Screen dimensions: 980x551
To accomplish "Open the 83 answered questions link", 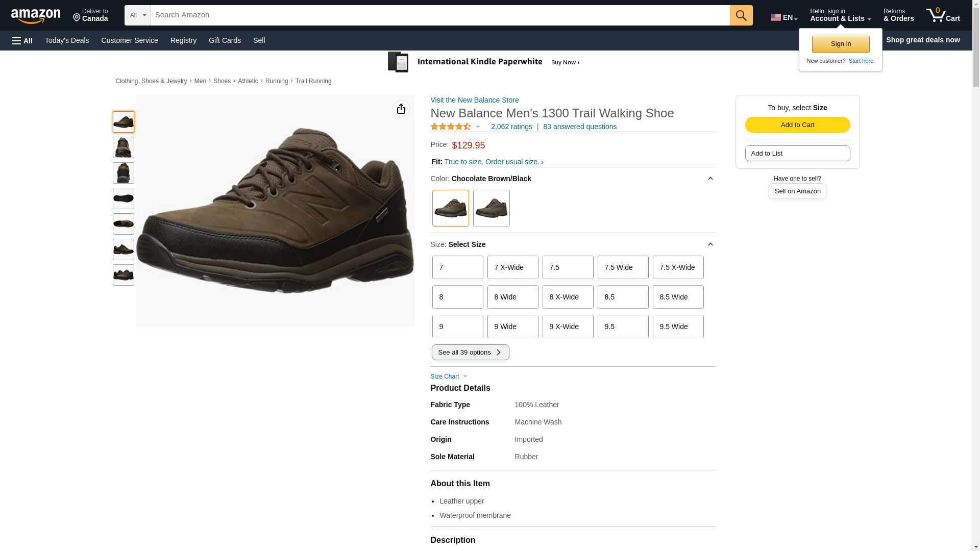I will coord(579,127).
